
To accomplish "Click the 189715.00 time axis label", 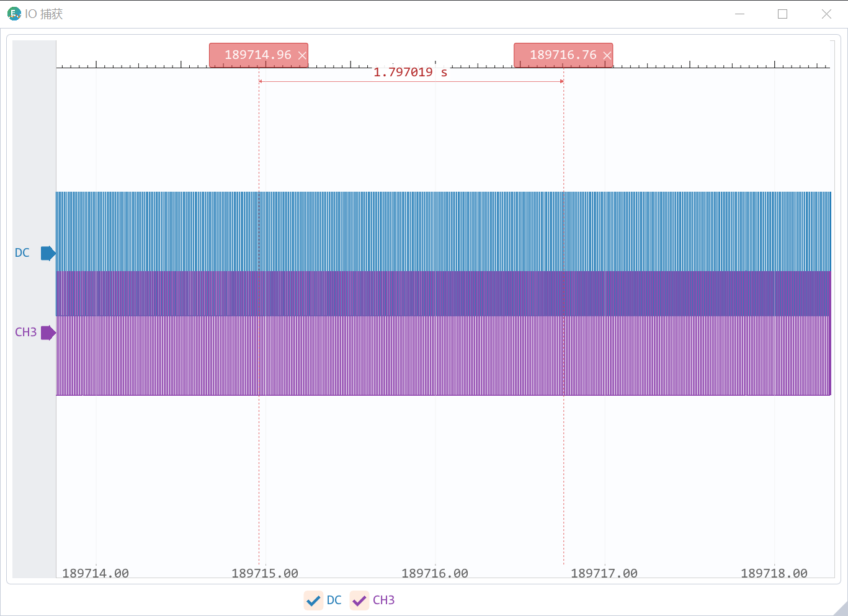I will (x=265, y=573).
